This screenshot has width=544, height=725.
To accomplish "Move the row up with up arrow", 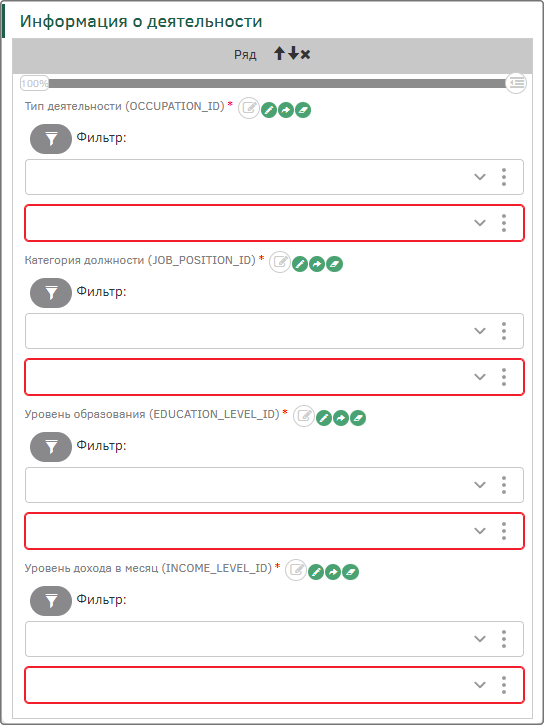I will [x=279, y=54].
